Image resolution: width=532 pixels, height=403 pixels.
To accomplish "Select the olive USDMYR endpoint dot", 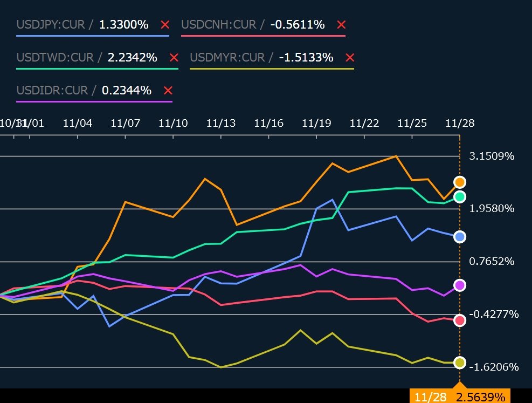I will click(x=460, y=363).
